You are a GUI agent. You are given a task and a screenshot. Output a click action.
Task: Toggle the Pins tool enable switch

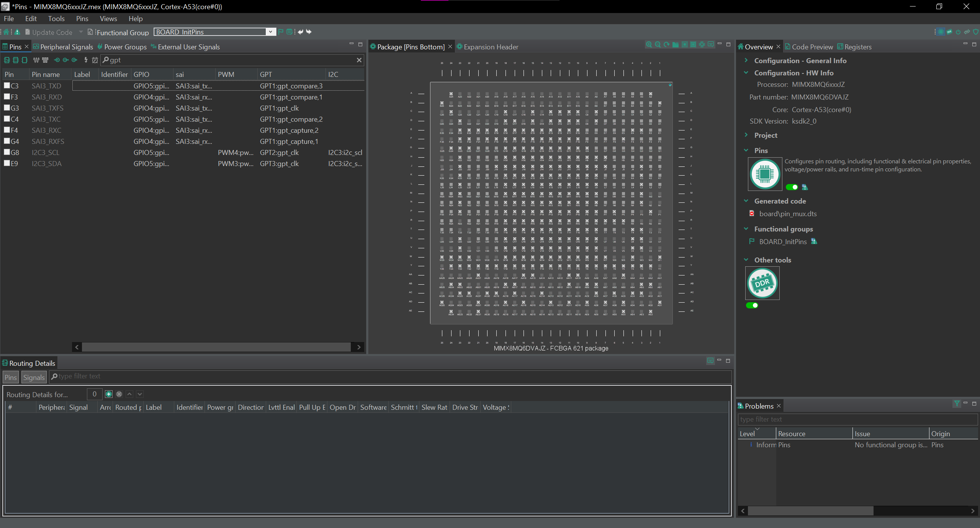[x=792, y=187]
